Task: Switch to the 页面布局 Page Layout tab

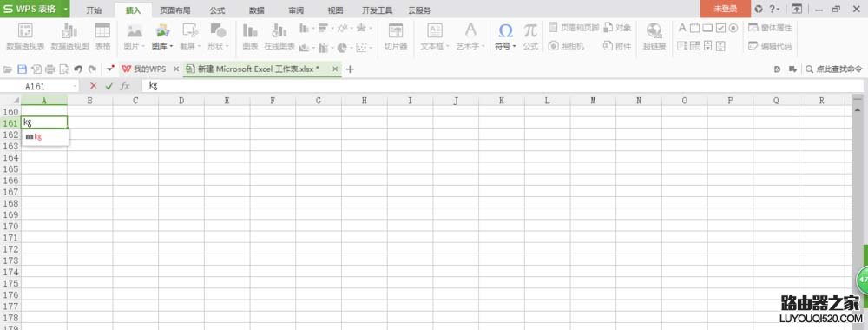Action: 175,10
